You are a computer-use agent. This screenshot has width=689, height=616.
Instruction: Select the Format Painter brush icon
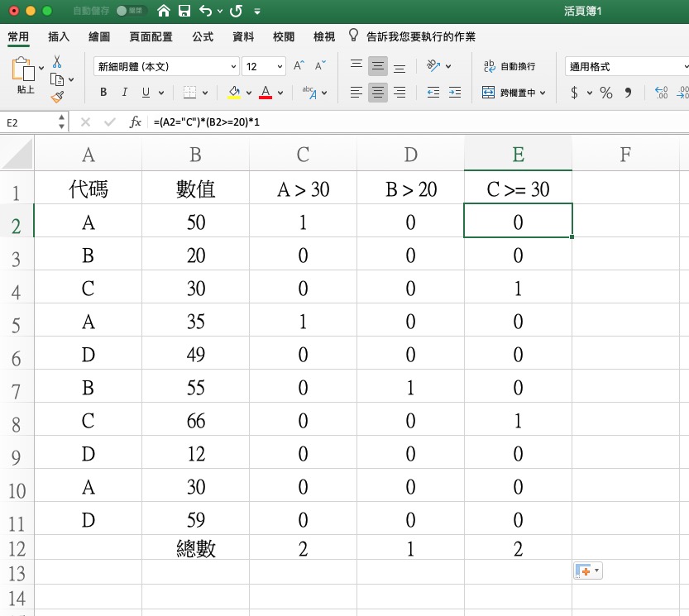coord(57,97)
